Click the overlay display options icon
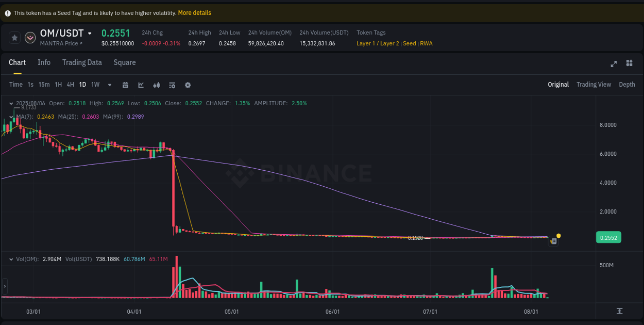 [172, 85]
